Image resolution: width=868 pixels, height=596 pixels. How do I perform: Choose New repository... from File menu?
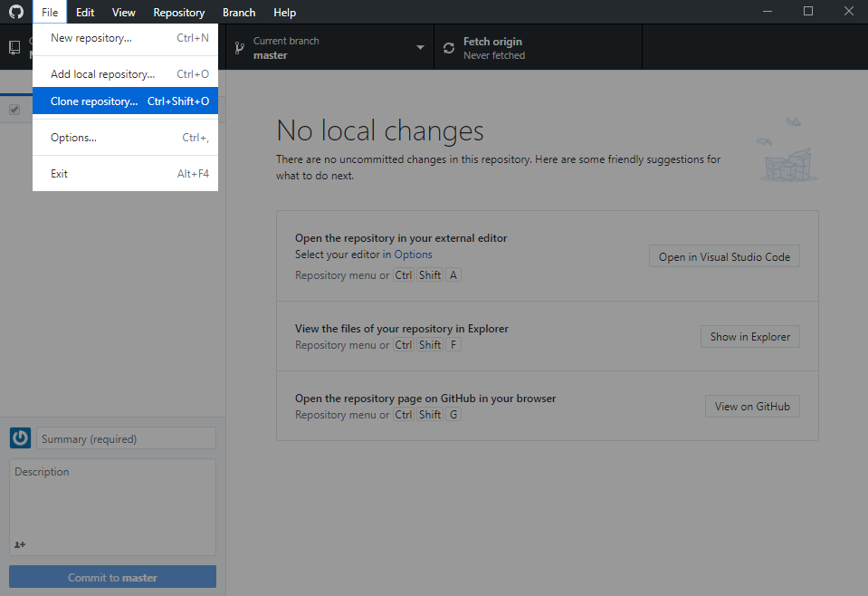125,38
